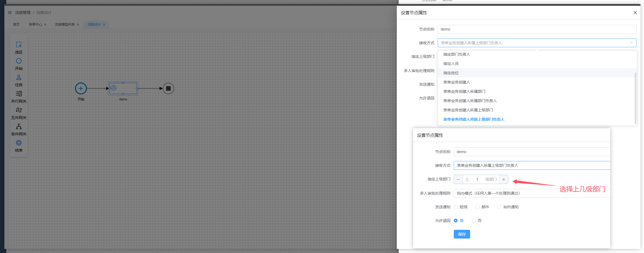Select the 选区 selection tool icon
This screenshot has width=644, height=253.
point(19,45)
